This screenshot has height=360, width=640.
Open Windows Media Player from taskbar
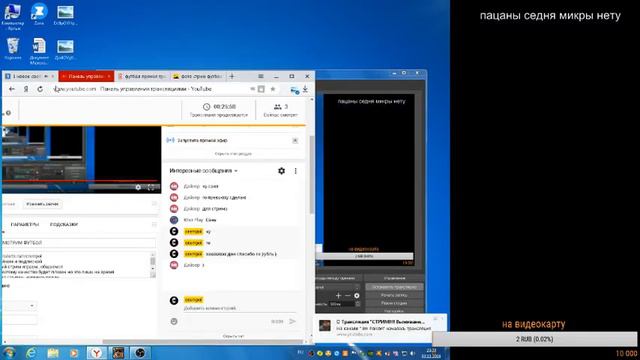74,353
